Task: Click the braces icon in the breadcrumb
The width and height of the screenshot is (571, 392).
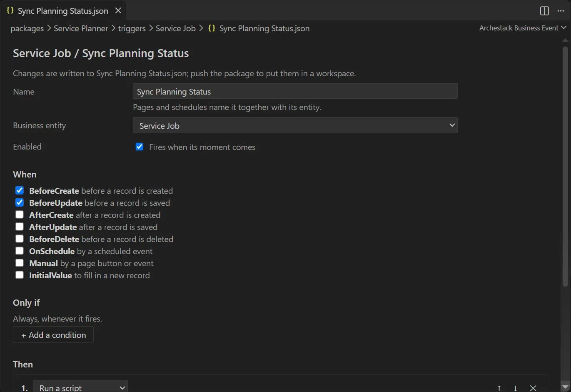Action: click(212, 28)
